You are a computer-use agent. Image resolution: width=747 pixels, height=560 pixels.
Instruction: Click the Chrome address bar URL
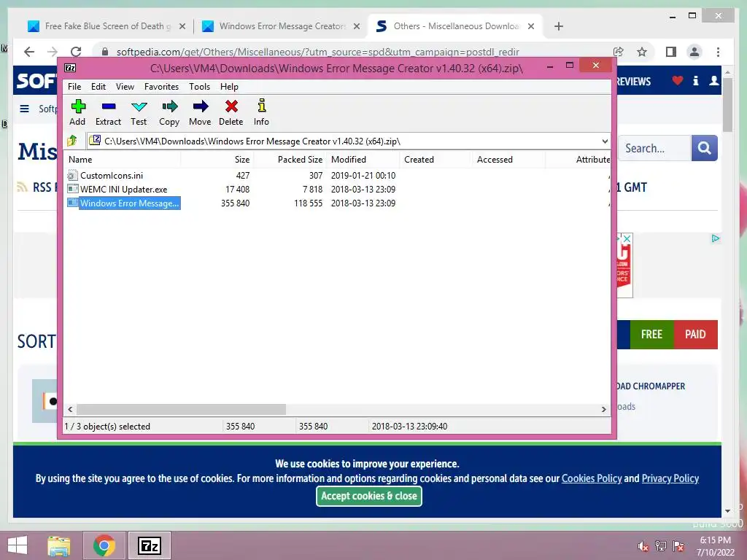click(318, 52)
